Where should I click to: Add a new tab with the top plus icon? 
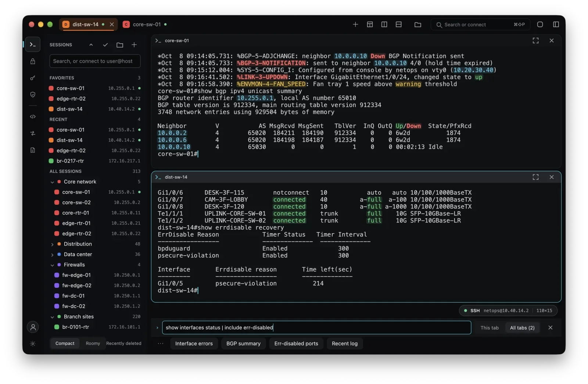355,24
